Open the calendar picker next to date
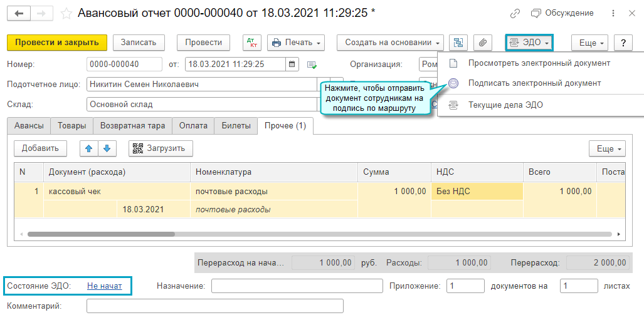Screen dimensions: 644x320 pos(292,64)
